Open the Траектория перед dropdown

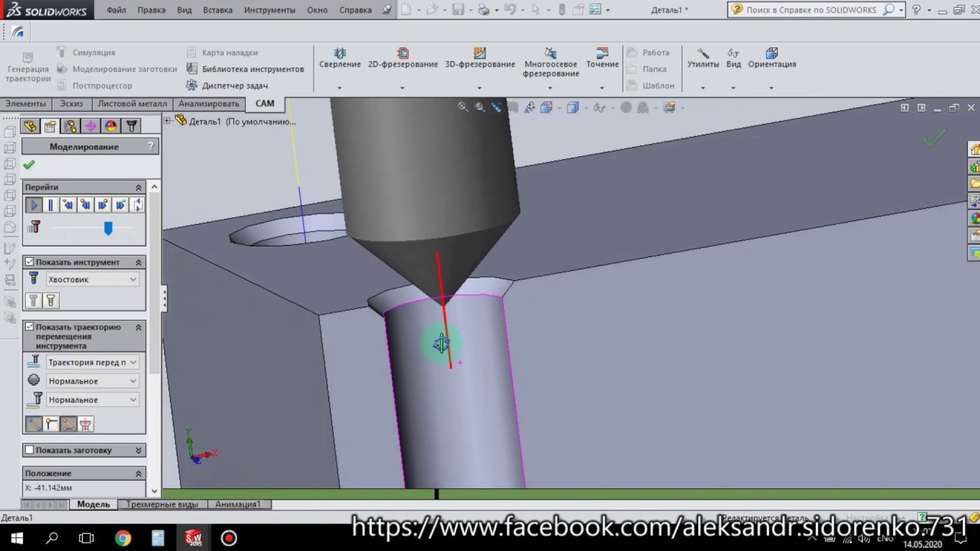click(93, 362)
